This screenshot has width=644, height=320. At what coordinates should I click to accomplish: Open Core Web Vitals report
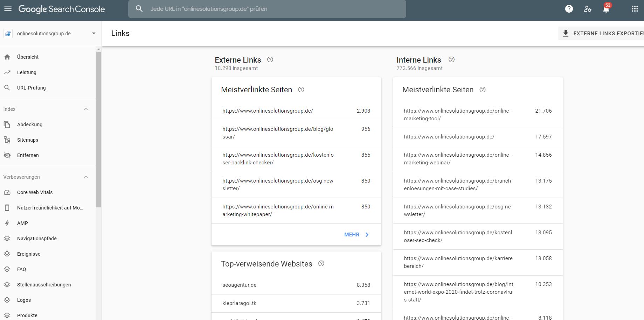tap(48, 192)
